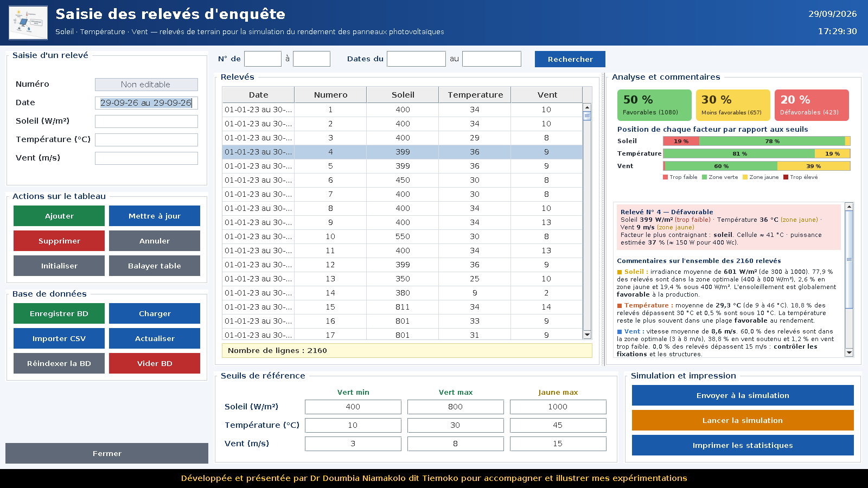Click the Fermer button to close
Viewport: 868px width, 488px height.
107,453
